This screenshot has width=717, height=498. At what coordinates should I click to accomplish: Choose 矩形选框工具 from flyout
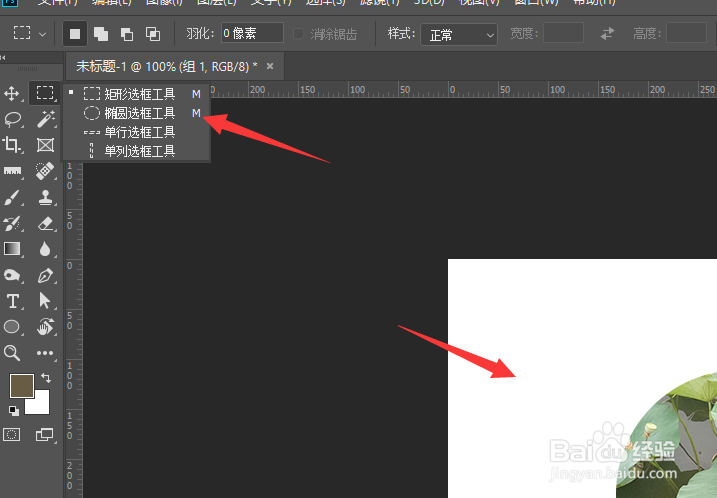pyautogui.click(x=136, y=94)
